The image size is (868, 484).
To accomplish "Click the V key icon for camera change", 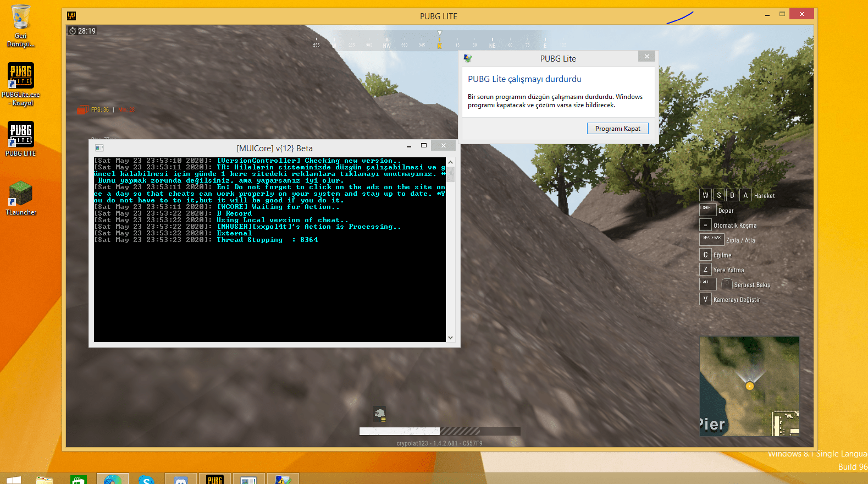I will point(705,299).
